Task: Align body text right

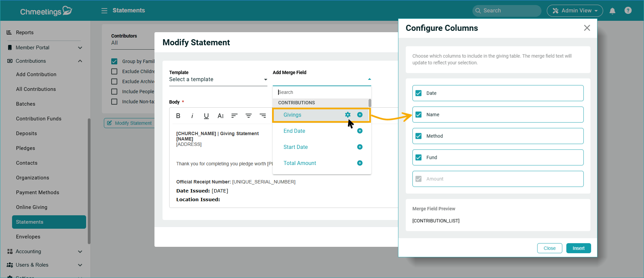Action: coord(263,116)
